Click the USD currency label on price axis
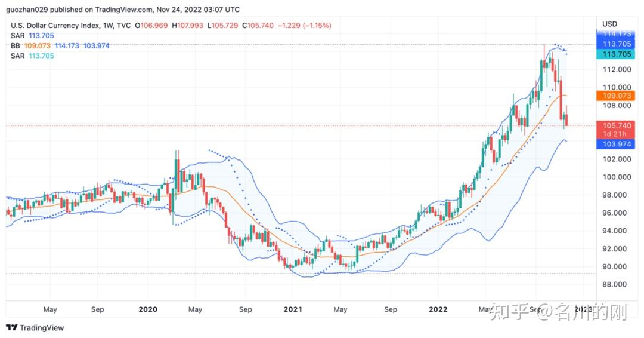 [609, 24]
